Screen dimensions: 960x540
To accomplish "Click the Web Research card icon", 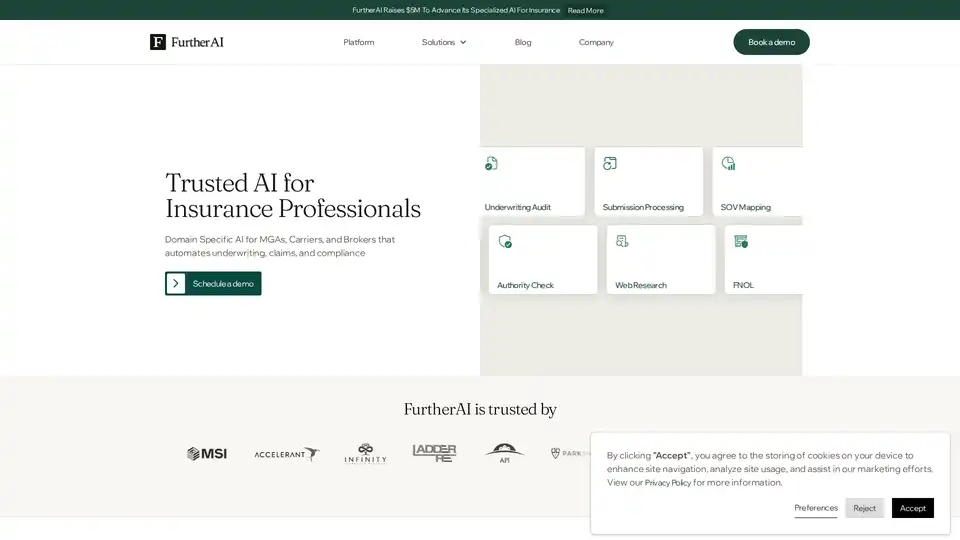I will [622, 241].
